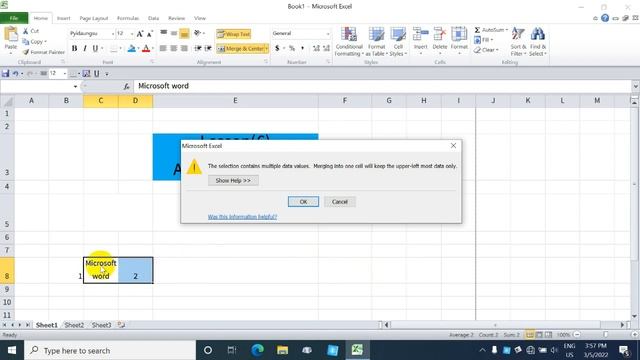Click the Align Text Right icon
This screenshot has width=640, height=360.
pyautogui.click(x=184, y=49)
